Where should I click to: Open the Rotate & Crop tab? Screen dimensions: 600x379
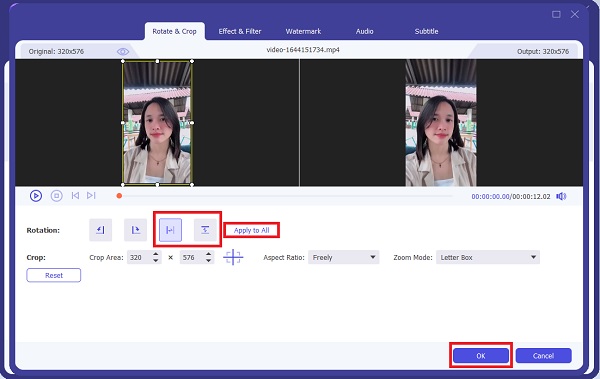[x=174, y=31]
